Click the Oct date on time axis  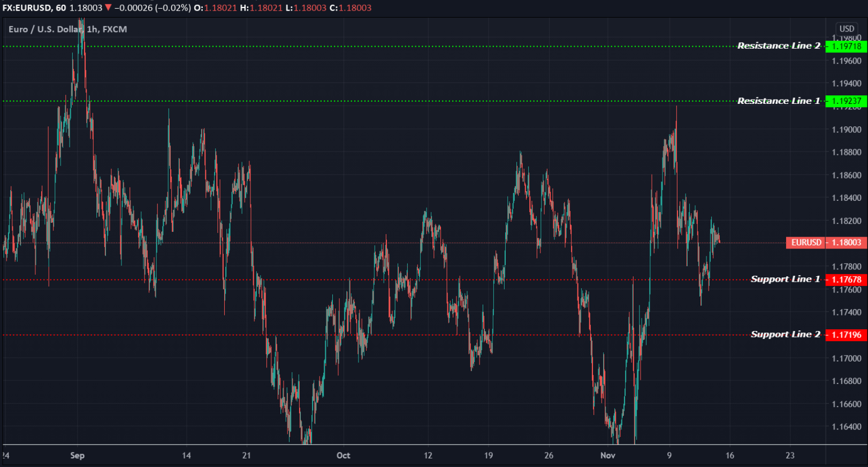(x=344, y=456)
